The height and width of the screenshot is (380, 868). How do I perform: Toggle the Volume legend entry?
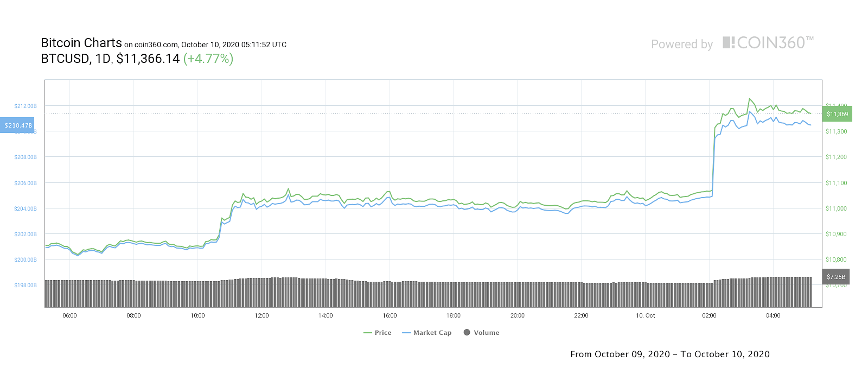(x=482, y=333)
